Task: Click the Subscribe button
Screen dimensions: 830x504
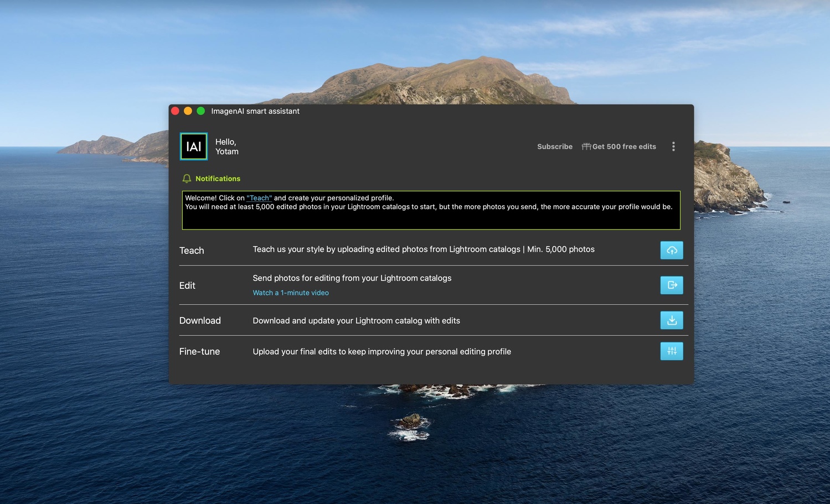Action: point(554,146)
